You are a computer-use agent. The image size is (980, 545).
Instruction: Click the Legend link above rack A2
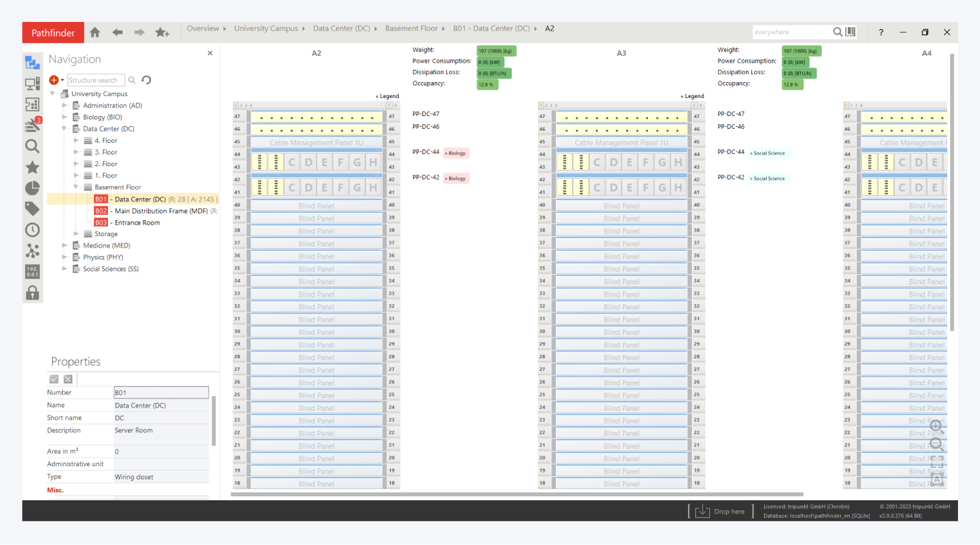pyautogui.click(x=387, y=96)
